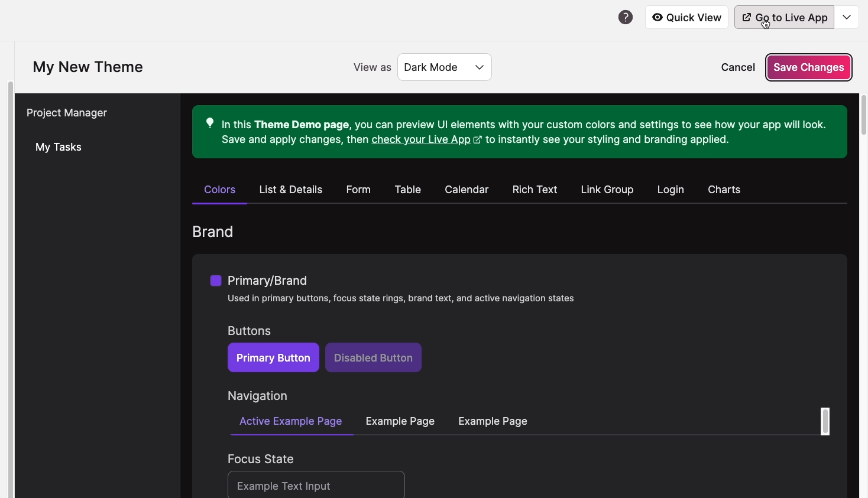The width and height of the screenshot is (868, 498).
Task: Open the Table tab
Action: point(408,190)
